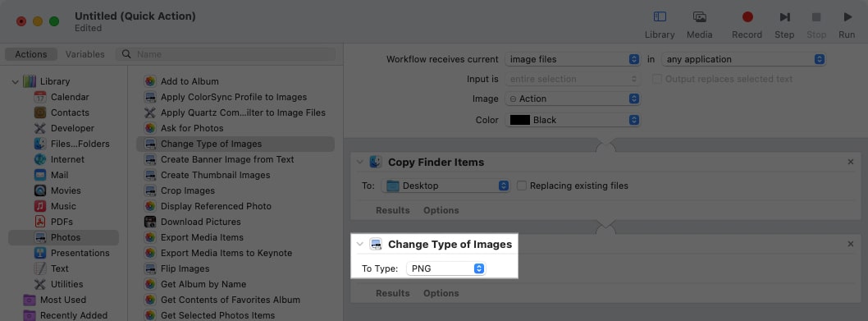Show Results of Change Type of Images
Viewport: 868px width, 321px height.
[392, 293]
